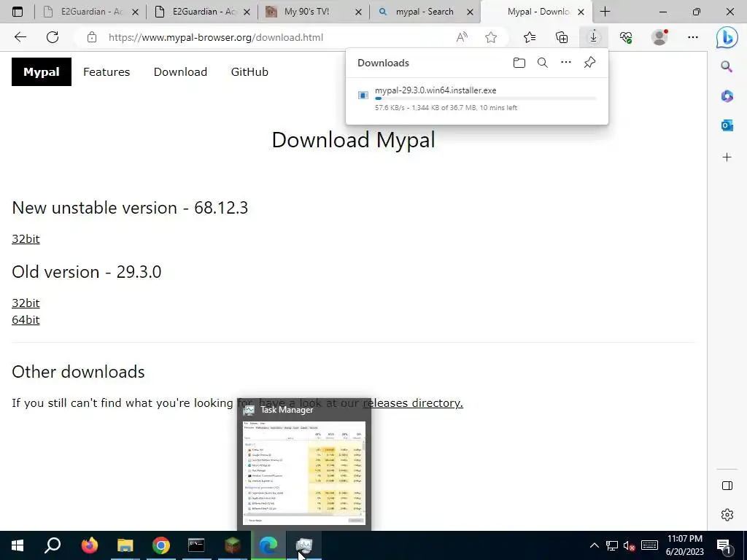Close the My 90's TV! tab

pyautogui.click(x=358, y=12)
